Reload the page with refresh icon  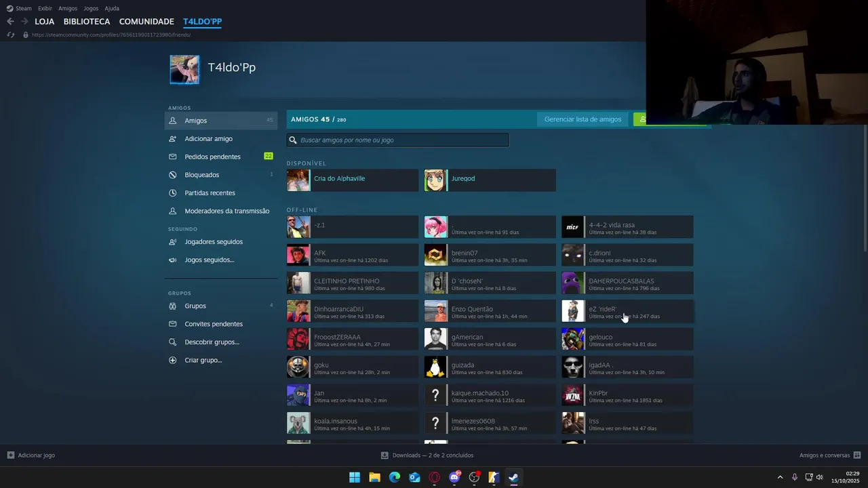(11, 35)
